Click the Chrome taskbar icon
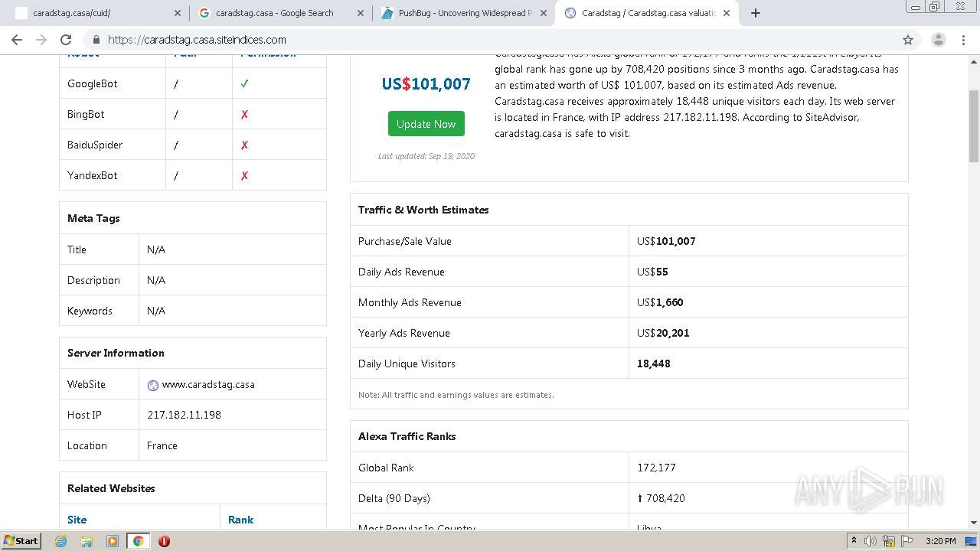Screen dimensions: 980x551 click(x=138, y=541)
